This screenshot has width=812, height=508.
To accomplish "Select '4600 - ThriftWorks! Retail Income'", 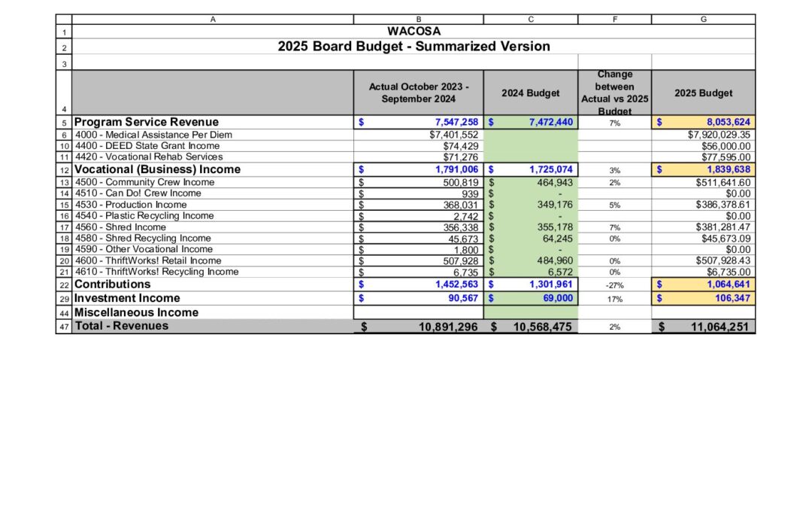I will pos(147,260).
